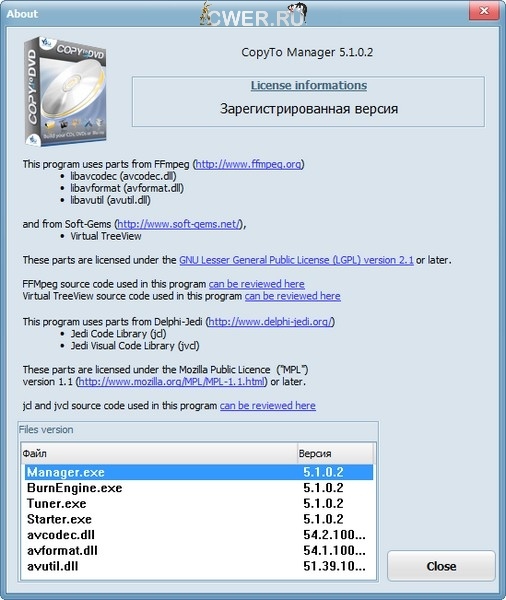Open the http://www.delphi-jedi.org/ link
The height and width of the screenshot is (600, 506).
point(270,321)
